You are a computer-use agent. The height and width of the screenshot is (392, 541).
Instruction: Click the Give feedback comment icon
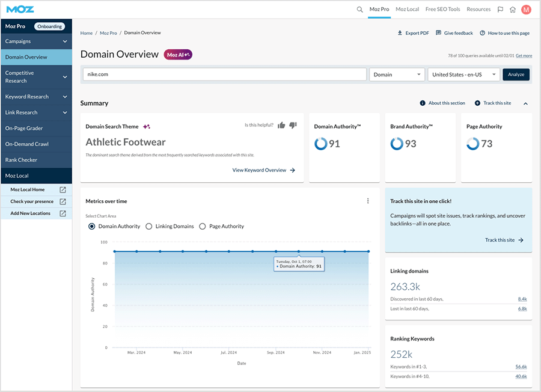pos(439,33)
